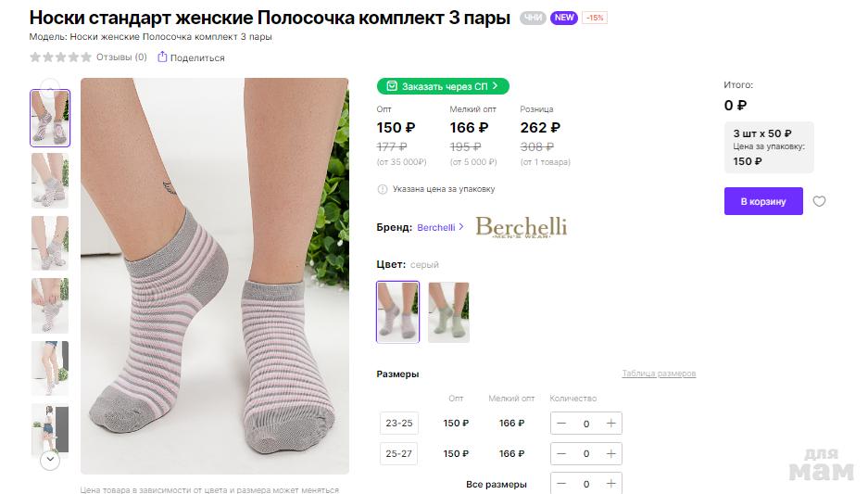Increase quantity for size 23-25
This screenshot has height=494, width=868.
click(610, 424)
